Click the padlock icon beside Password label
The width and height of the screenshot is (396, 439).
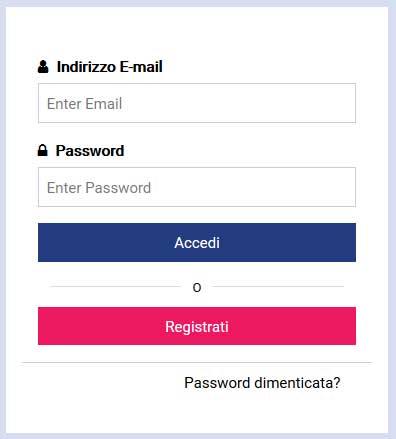point(42,150)
